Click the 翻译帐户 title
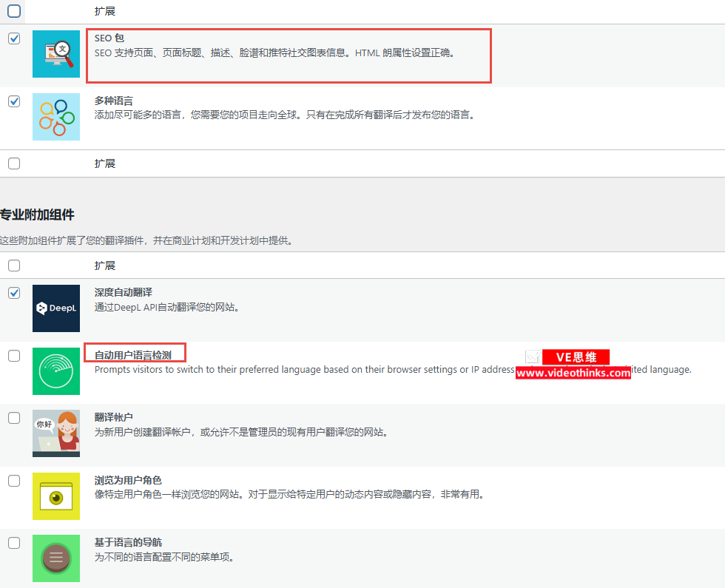 (114, 417)
